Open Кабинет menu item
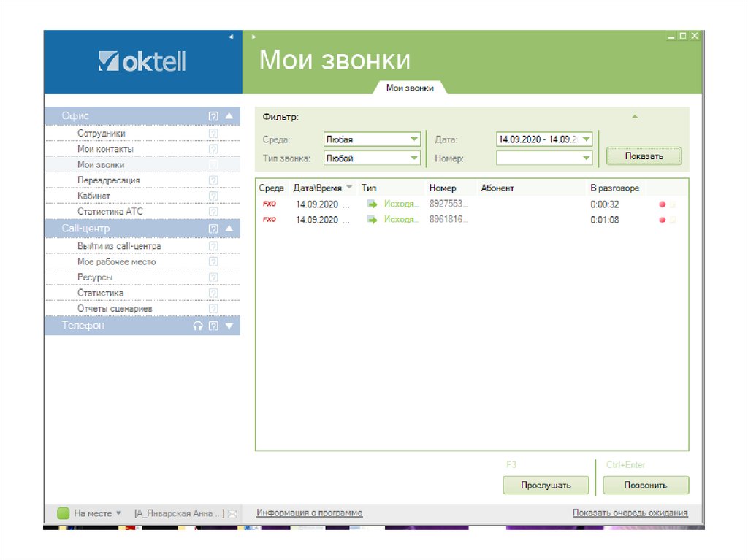The width and height of the screenshot is (748, 560). (93, 196)
